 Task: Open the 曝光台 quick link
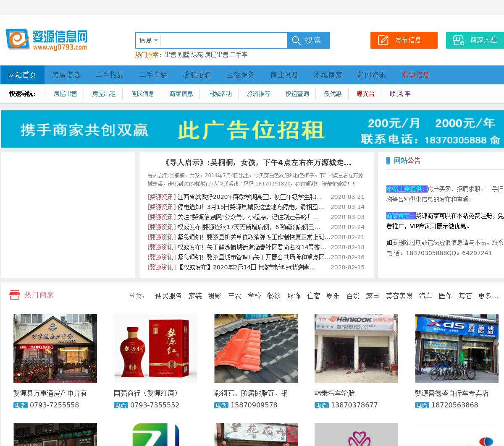coord(365,94)
